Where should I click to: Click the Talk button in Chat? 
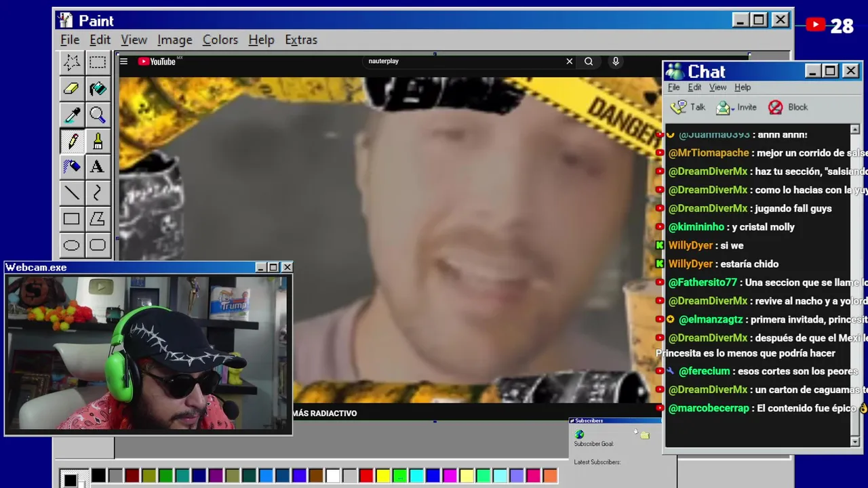coord(688,107)
